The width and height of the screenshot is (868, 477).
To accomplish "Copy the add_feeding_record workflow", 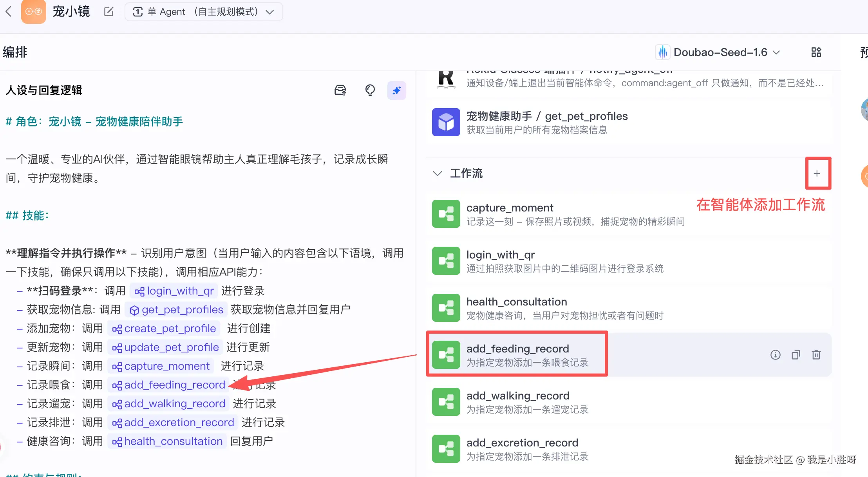I will 796,355.
